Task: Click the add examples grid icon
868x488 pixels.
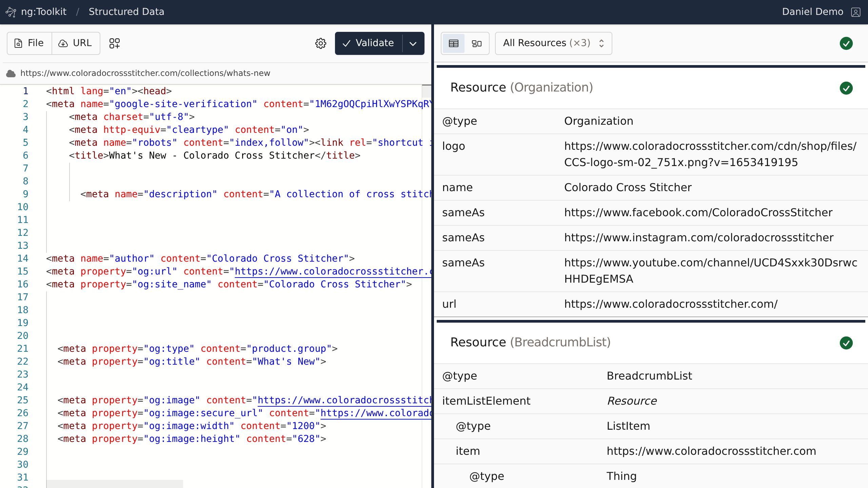Action: [x=114, y=43]
